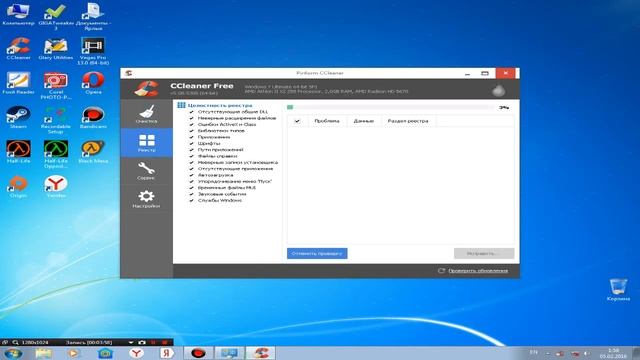Uncheck Пути приложений option
640x360 pixels.
(x=191, y=150)
